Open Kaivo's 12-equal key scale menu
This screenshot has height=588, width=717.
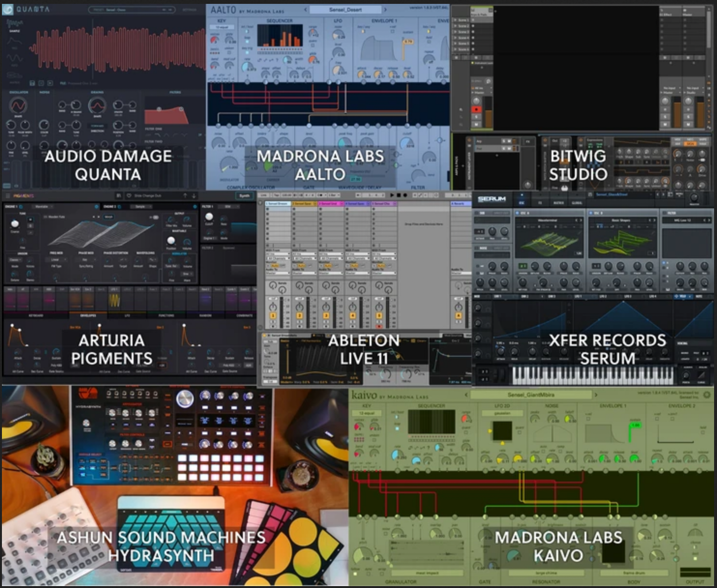pos(368,413)
